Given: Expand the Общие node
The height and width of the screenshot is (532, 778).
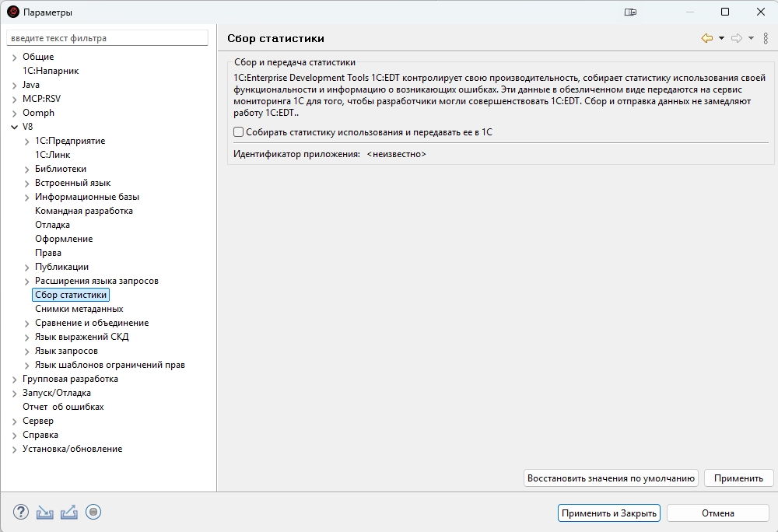Looking at the screenshot, I should click(x=14, y=58).
